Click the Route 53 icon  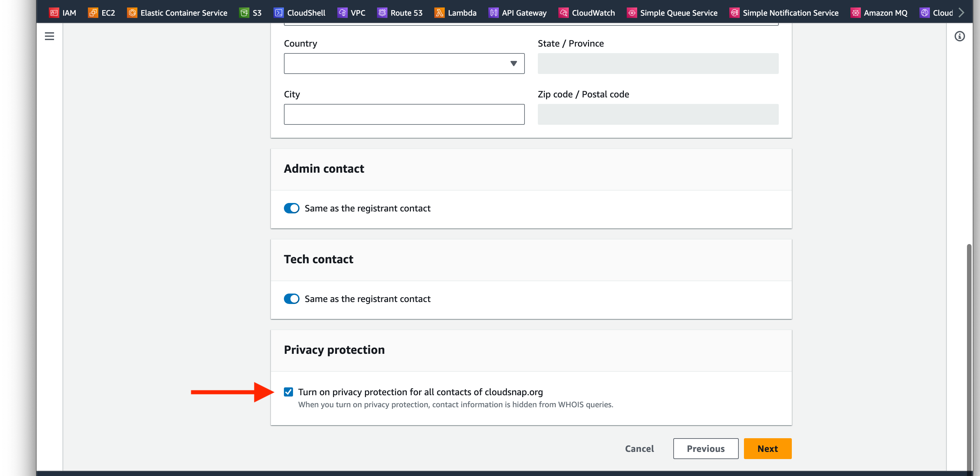(382, 13)
